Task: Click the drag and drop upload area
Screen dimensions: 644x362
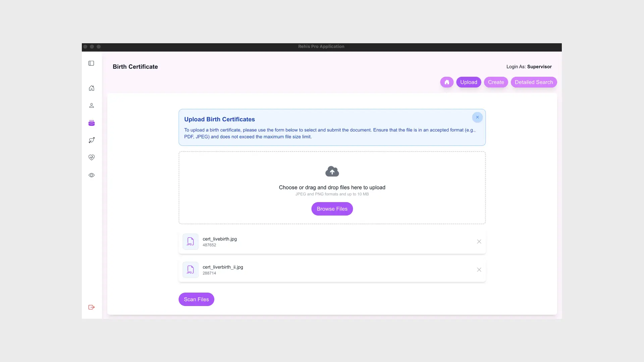Action: coord(332,188)
